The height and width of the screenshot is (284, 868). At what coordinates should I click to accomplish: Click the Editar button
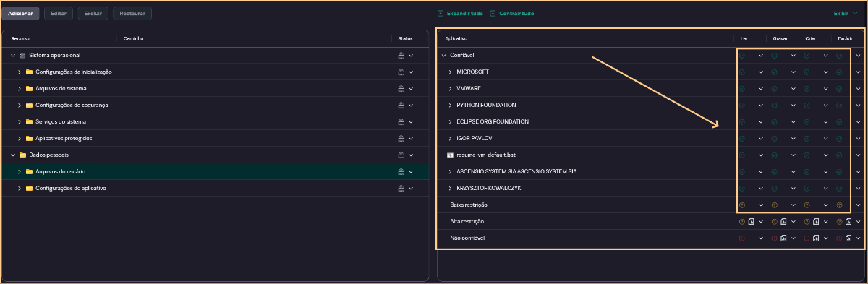pos(59,13)
